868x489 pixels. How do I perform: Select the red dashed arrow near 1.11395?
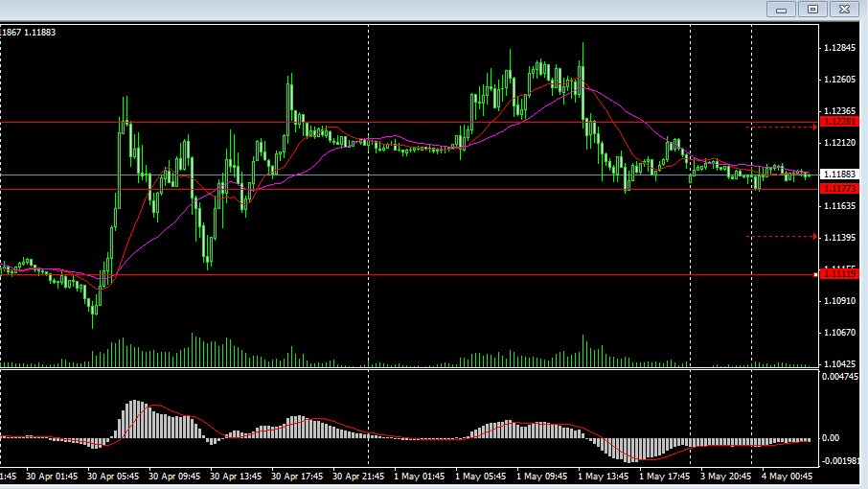point(781,236)
